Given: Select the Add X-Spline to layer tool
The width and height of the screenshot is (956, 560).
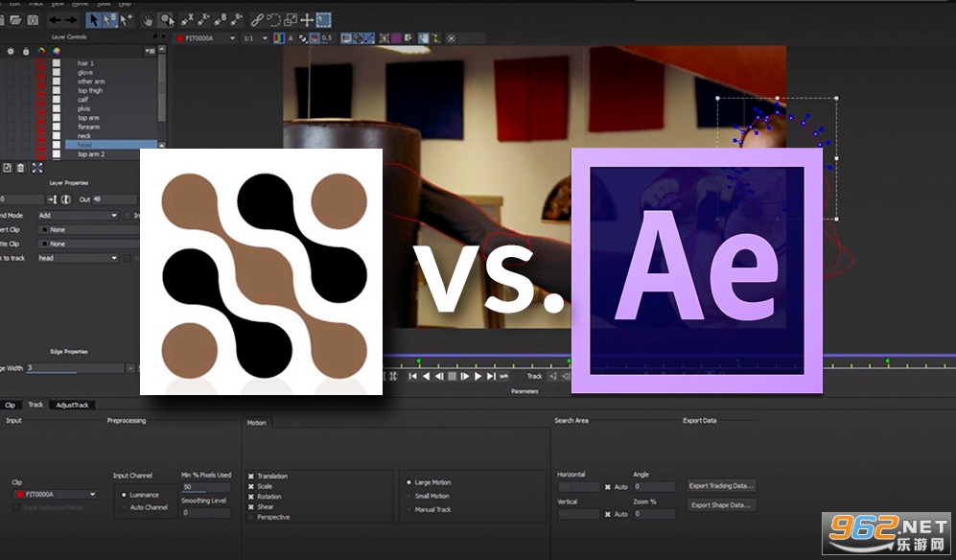Looking at the screenshot, I should click(203, 20).
